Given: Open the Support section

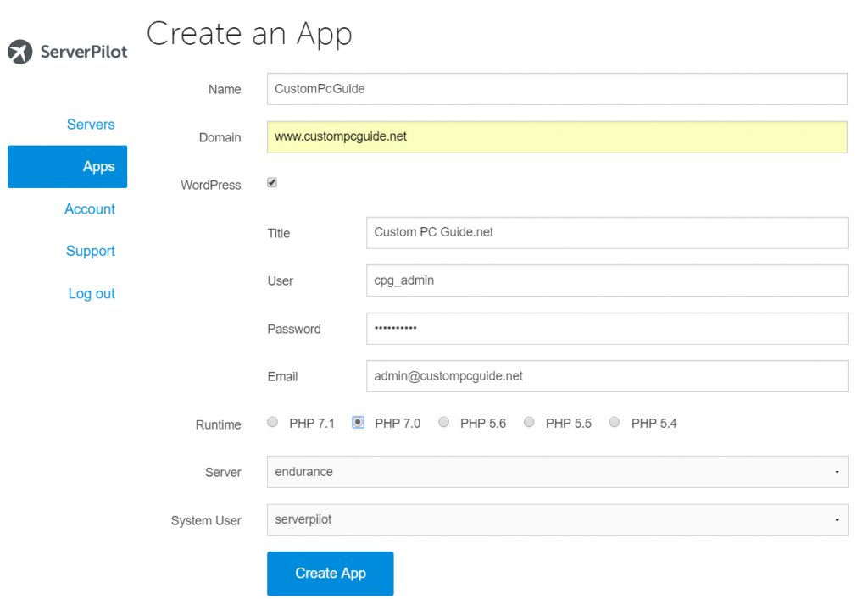Looking at the screenshot, I should coord(90,251).
